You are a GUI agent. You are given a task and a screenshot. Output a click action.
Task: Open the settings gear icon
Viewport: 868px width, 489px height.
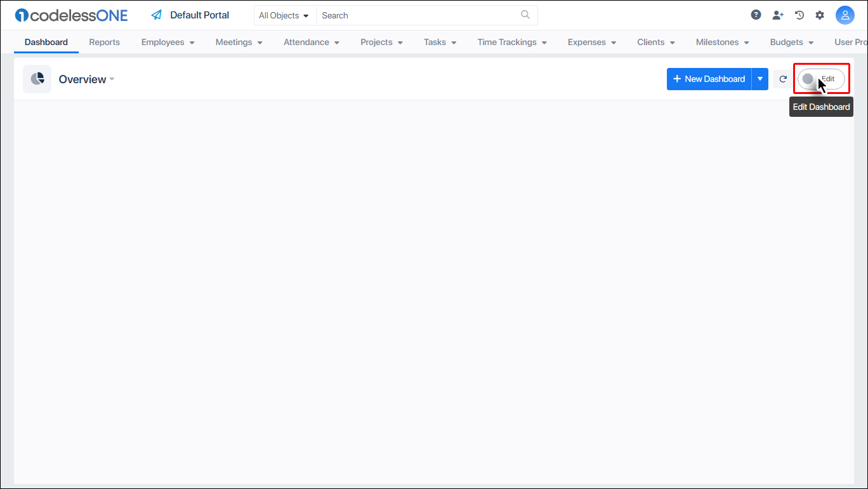click(820, 15)
